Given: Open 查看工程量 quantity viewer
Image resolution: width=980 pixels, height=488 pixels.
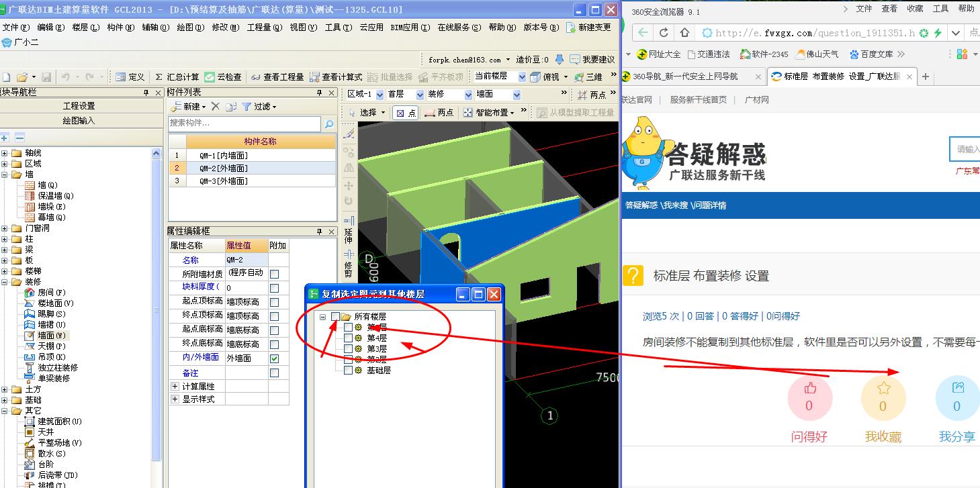Looking at the screenshot, I should (277, 77).
